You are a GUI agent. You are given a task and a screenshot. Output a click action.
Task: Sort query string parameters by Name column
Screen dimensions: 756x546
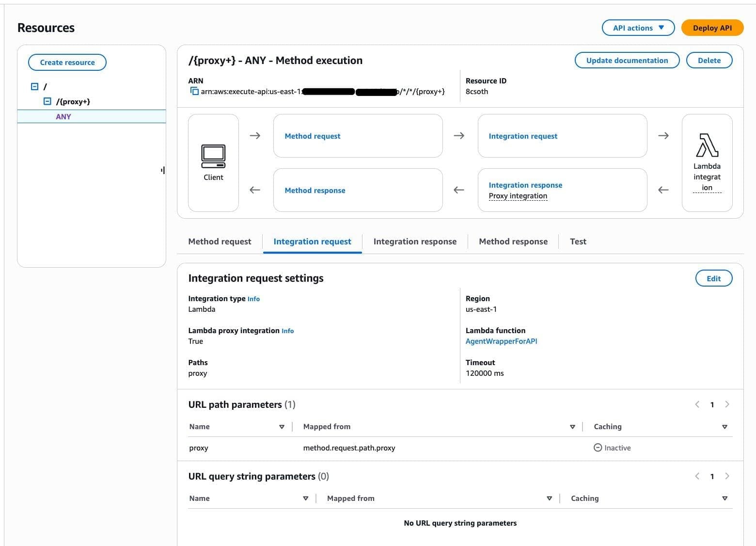pos(305,498)
